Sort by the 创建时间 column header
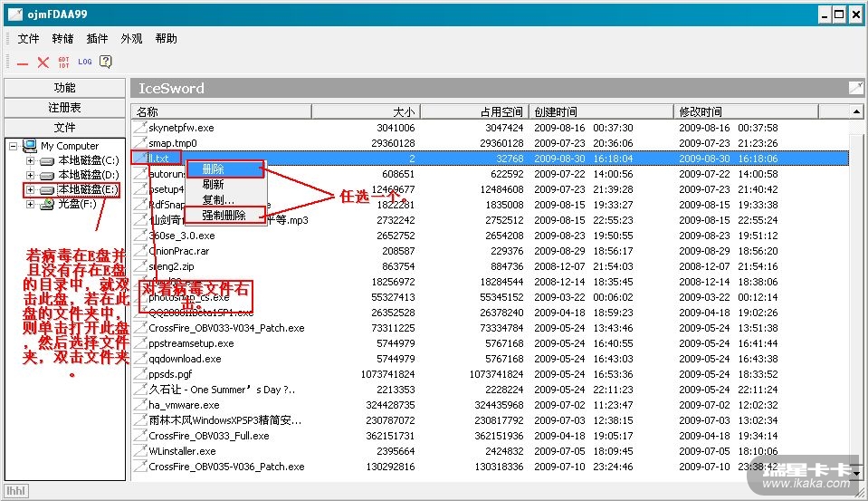The width and height of the screenshot is (868, 501). 601,112
